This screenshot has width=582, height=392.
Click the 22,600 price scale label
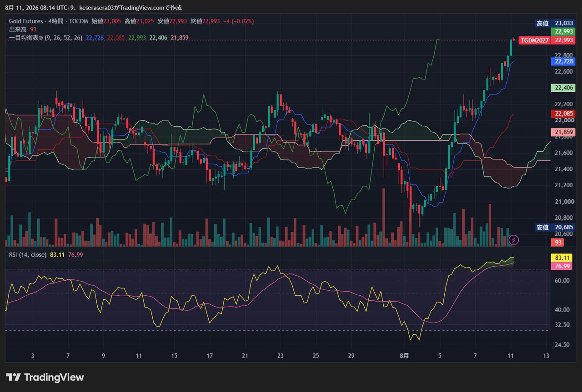[564, 72]
